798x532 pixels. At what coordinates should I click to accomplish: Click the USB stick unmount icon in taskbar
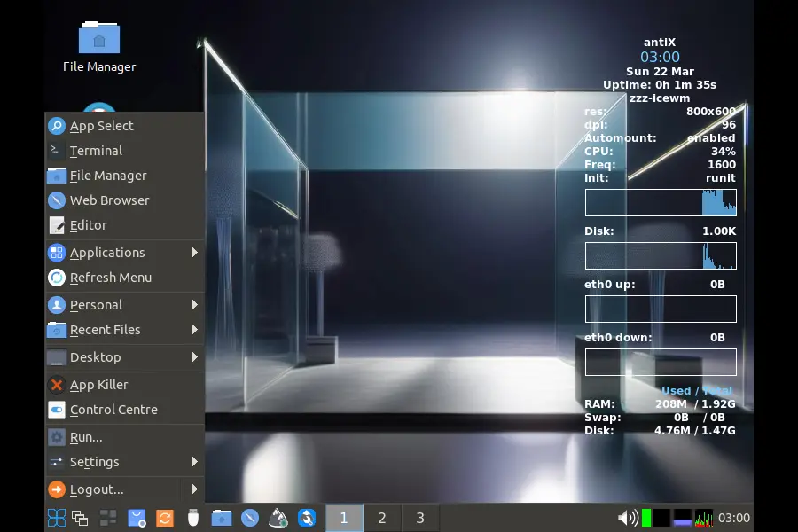point(192,518)
